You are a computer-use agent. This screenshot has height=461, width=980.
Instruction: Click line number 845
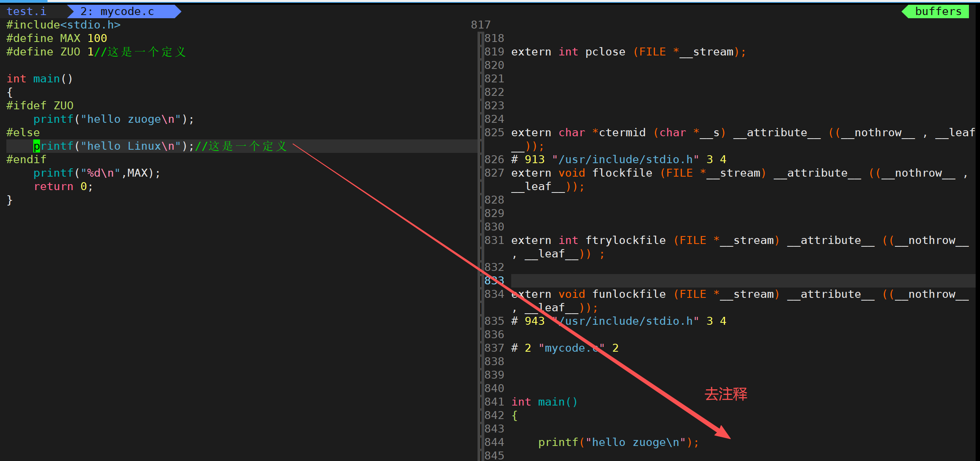(494, 455)
